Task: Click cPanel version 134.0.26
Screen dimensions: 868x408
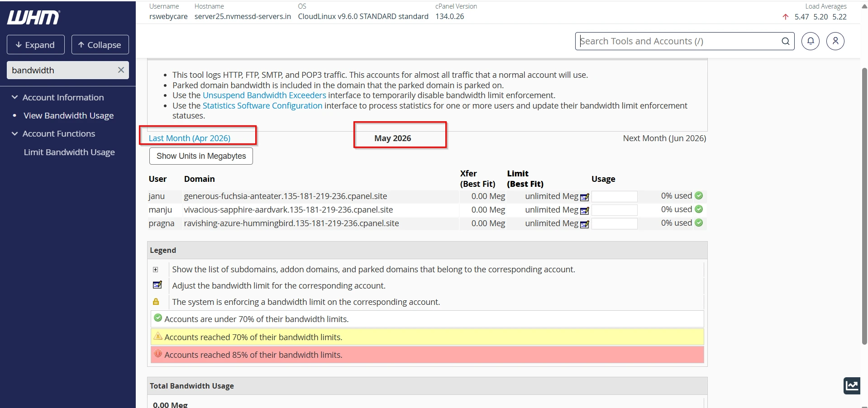Action: click(x=450, y=16)
